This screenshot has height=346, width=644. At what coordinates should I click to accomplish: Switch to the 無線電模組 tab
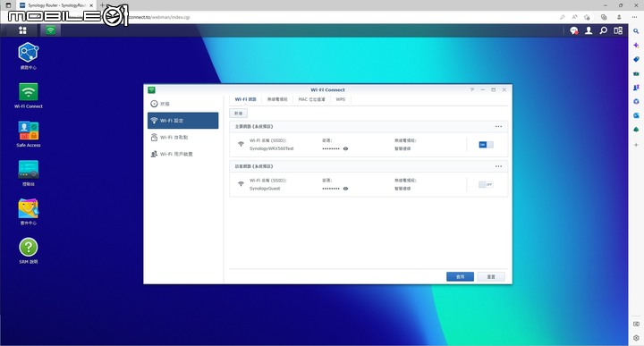[x=277, y=99]
